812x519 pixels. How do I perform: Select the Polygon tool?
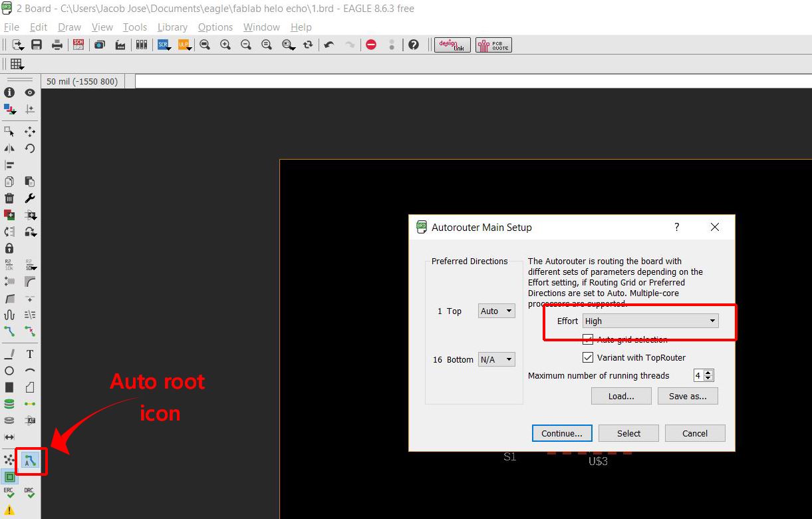point(30,387)
